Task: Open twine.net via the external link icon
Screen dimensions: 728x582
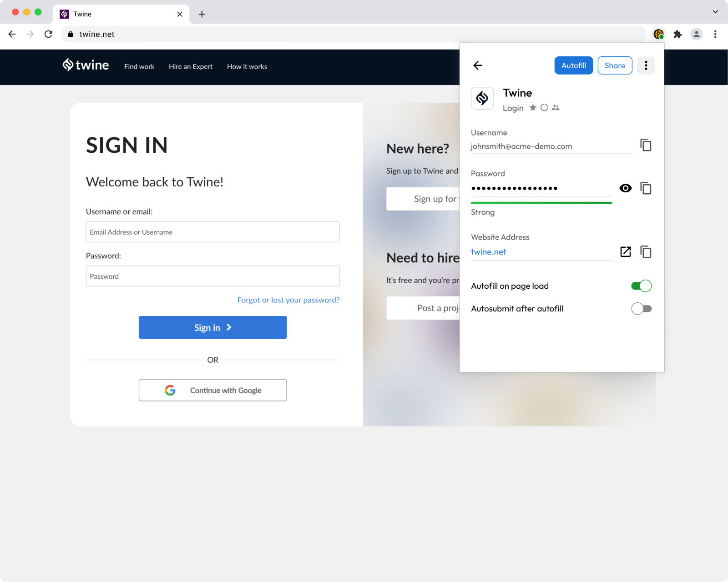Action: pyautogui.click(x=626, y=251)
